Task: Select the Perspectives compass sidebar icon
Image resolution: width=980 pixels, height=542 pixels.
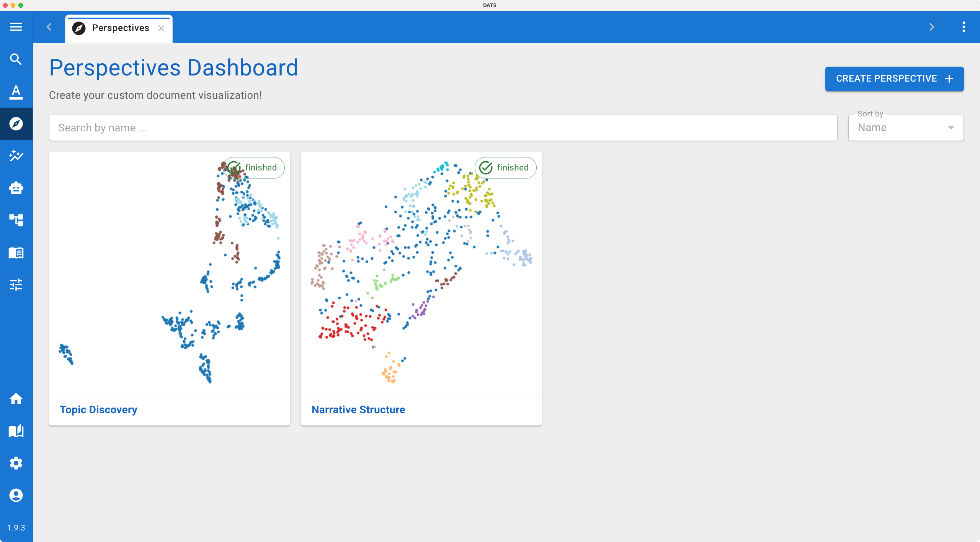Action: click(x=16, y=124)
